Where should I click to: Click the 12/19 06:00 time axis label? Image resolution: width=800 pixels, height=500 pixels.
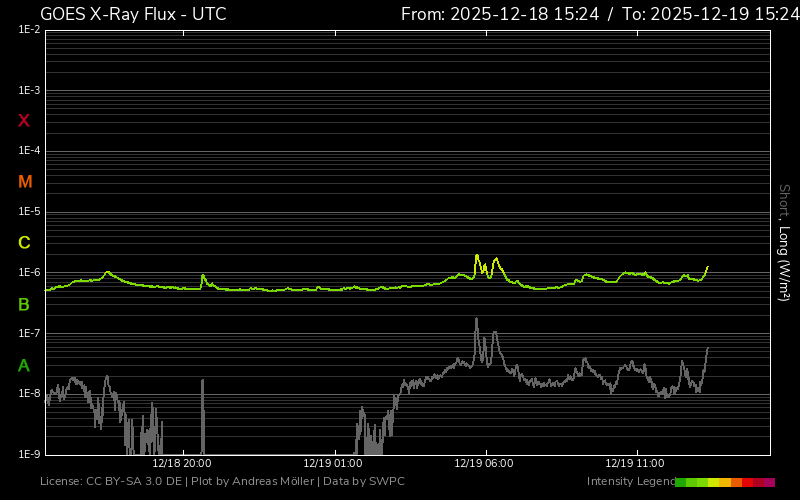click(483, 464)
